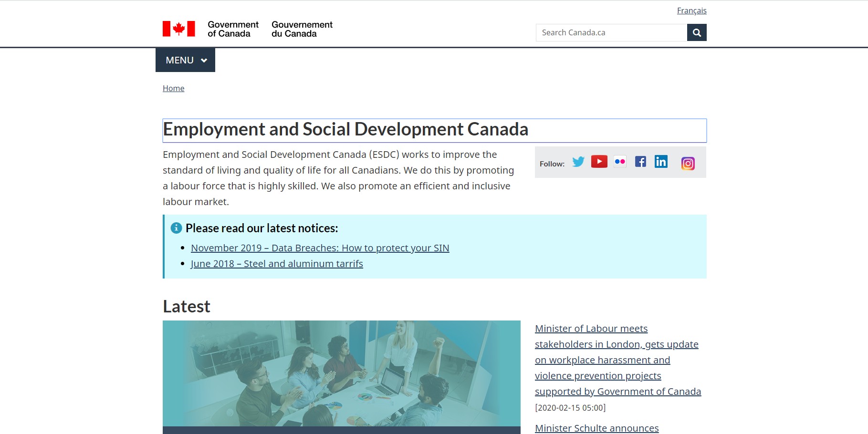The height and width of the screenshot is (434, 868).
Task: Click Employment and Social Development Canada heading
Action: (x=345, y=129)
